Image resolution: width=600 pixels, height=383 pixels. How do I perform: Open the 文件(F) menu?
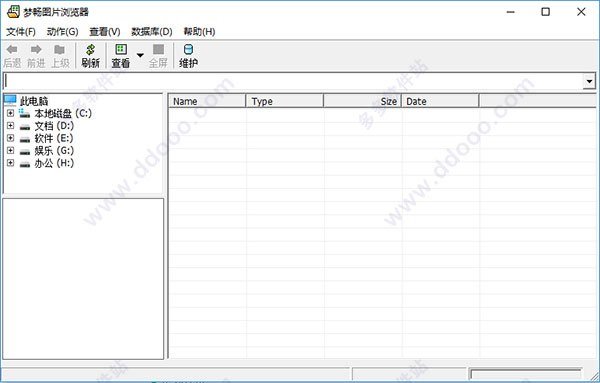(21, 31)
